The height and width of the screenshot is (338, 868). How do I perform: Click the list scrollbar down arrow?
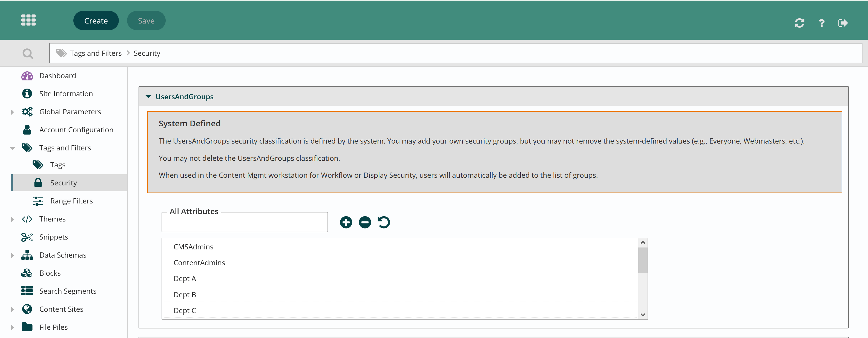[643, 314]
